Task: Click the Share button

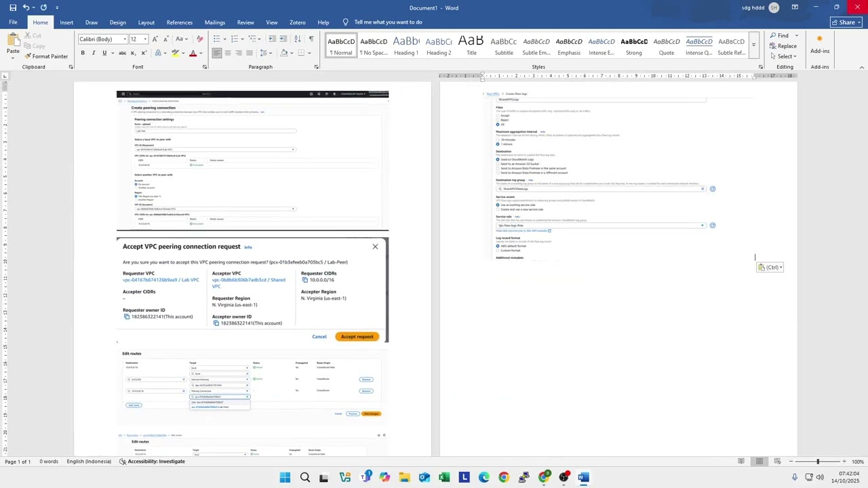Action: [x=846, y=22]
